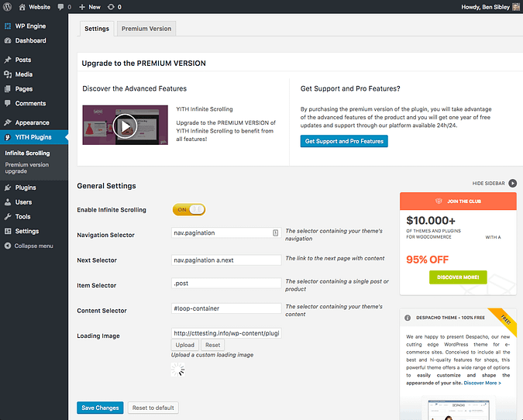523x420 pixels.
Task: Click the Discover More! green button
Action: click(x=458, y=277)
